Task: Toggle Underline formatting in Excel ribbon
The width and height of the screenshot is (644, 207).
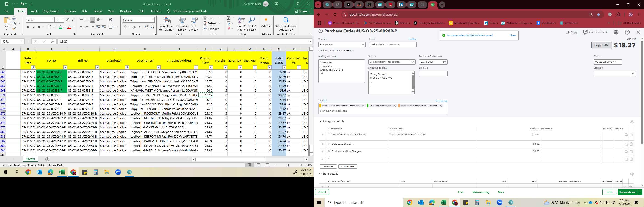Action: 39,27
